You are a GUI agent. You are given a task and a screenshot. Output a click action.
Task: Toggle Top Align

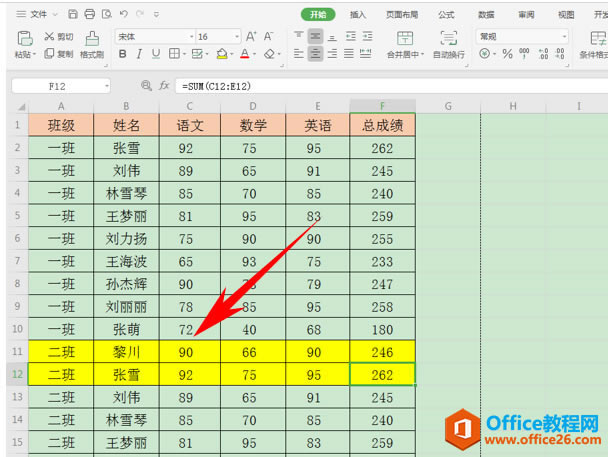click(299, 36)
